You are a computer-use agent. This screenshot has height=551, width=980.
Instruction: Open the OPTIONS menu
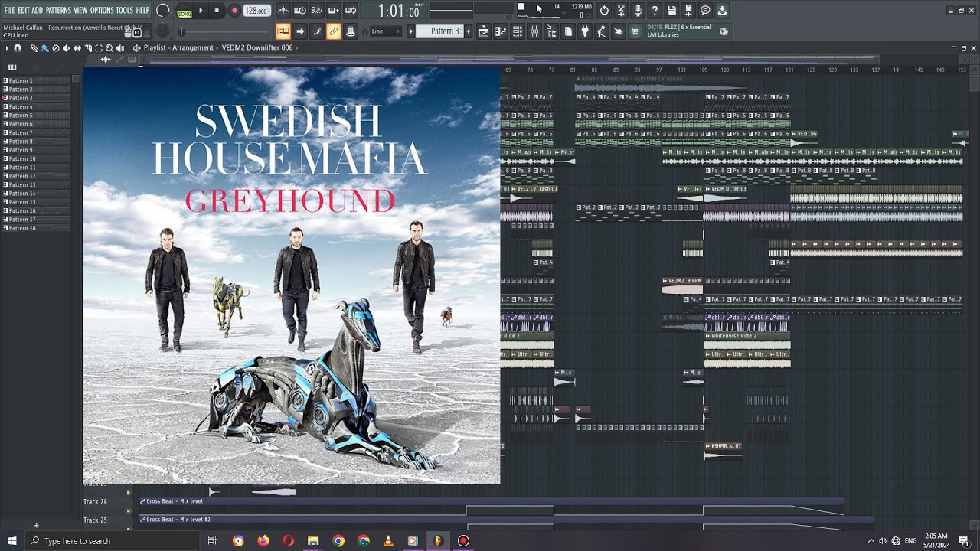pyautogui.click(x=102, y=10)
